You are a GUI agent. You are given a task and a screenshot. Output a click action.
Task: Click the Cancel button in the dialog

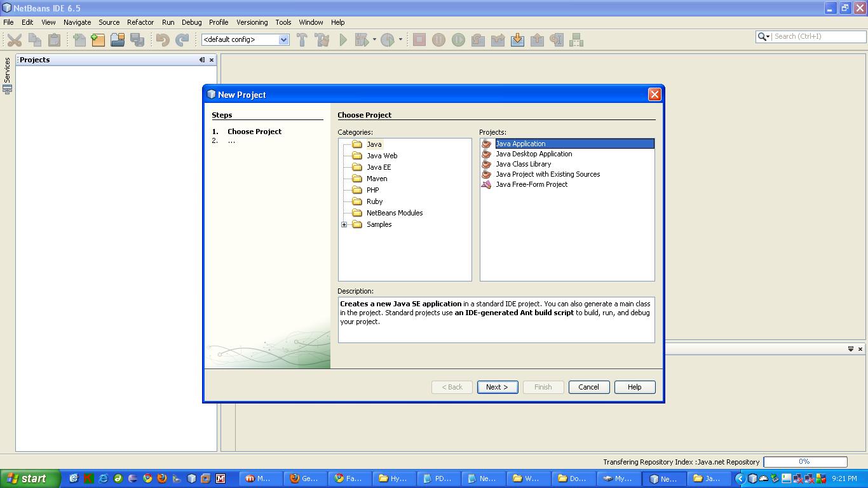click(x=588, y=387)
